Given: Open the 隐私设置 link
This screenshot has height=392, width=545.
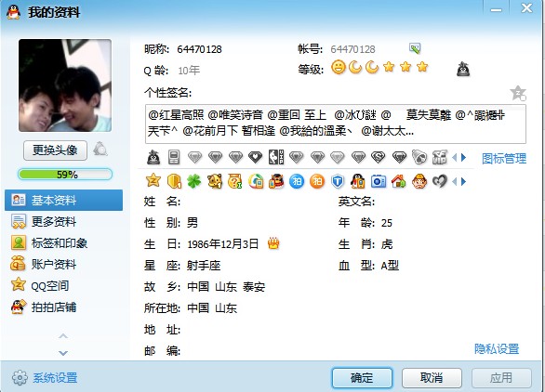Looking at the screenshot, I should [497, 348].
